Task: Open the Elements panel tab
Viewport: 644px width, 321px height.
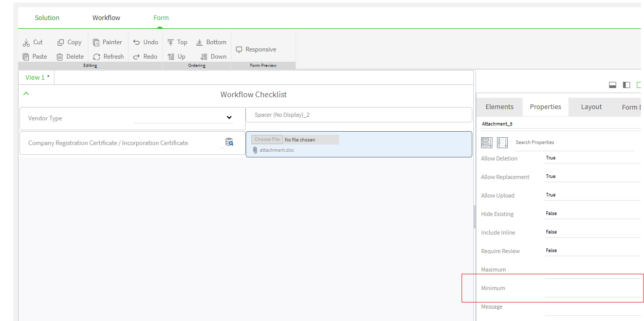Action: tap(500, 107)
